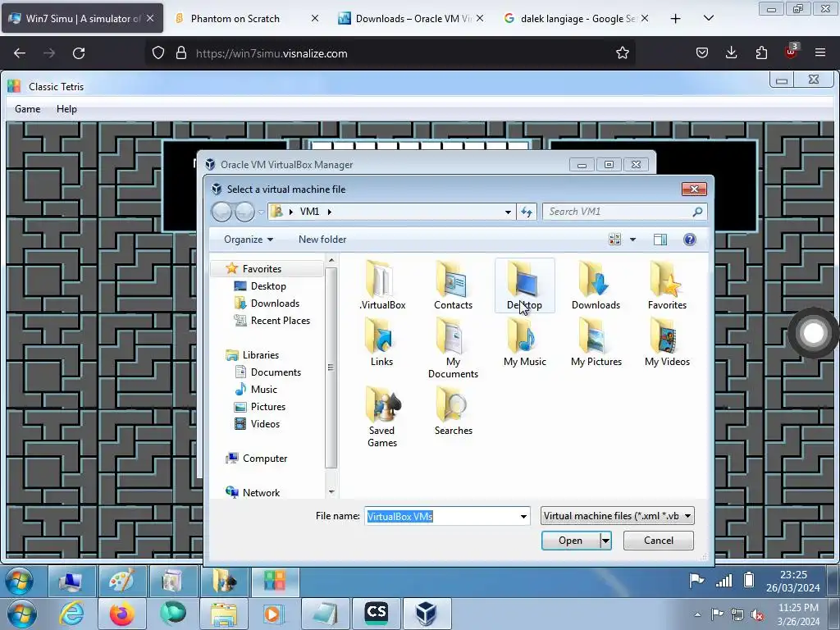Open VirtualBox cube icon on Windows taskbar

click(427, 614)
